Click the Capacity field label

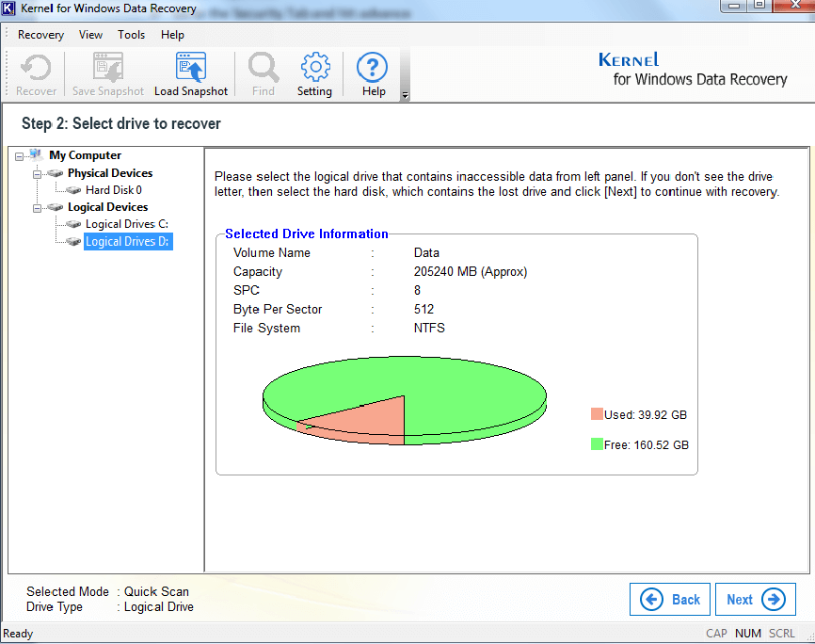click(258, 271)
